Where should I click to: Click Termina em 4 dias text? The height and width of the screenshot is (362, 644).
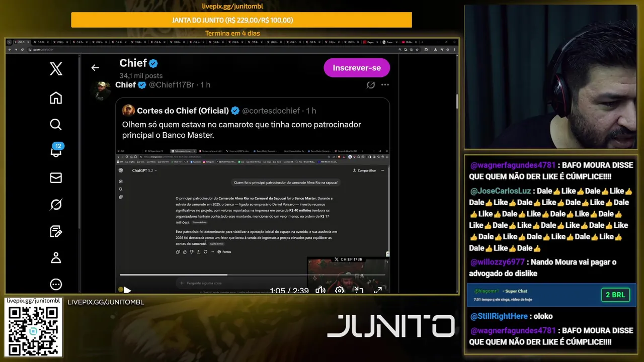point(232,33)
